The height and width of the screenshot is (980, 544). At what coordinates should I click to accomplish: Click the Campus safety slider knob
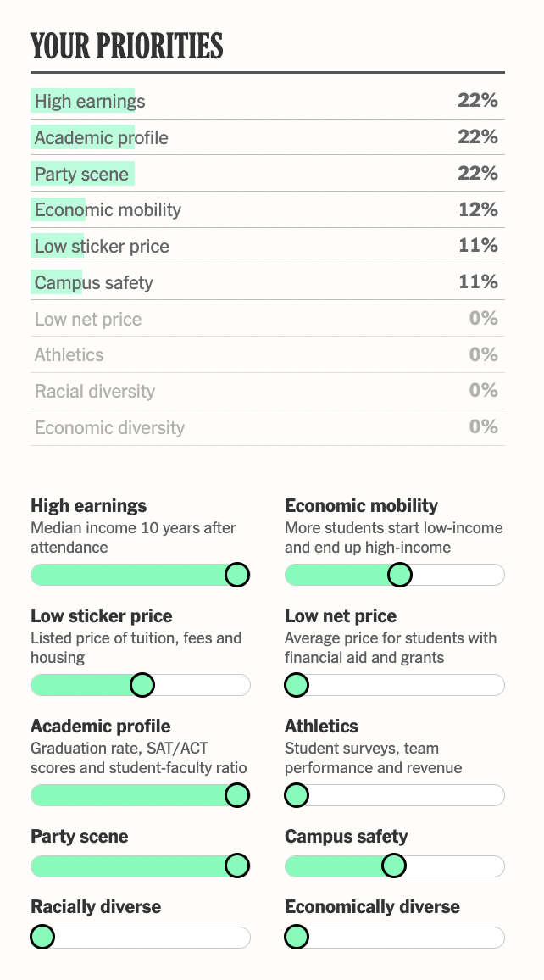pyautogui.click(x=393, y=866)
